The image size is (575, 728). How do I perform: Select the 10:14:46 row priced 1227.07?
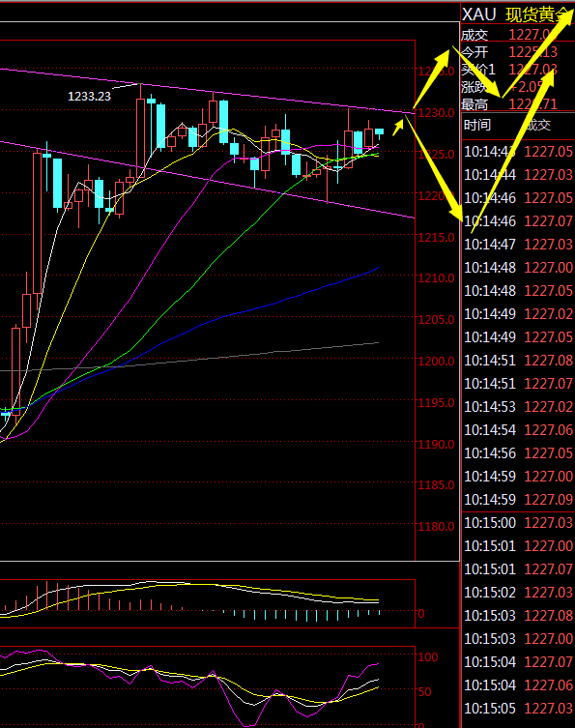518,221
